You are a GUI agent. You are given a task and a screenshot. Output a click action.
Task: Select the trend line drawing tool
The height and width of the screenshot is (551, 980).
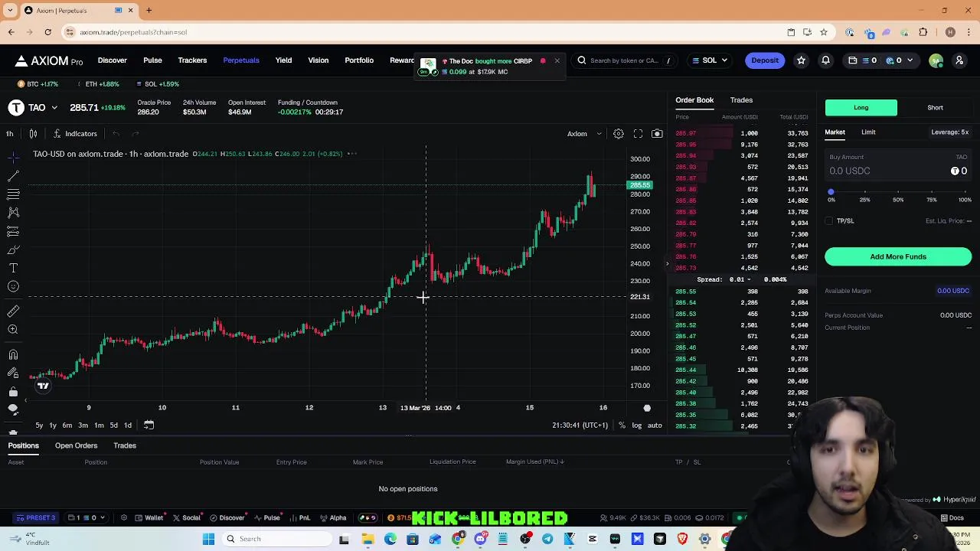(13, 175)
